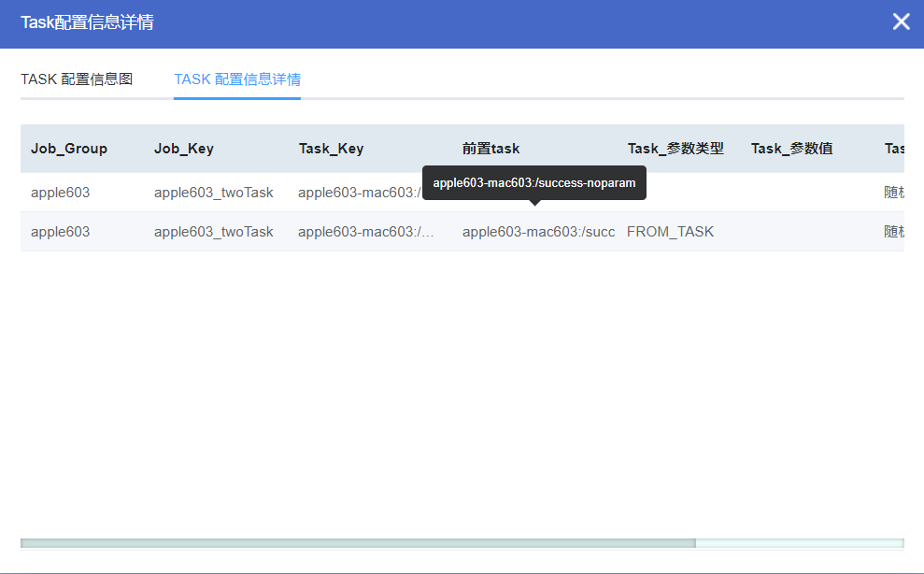Select the first data row of the table
This screenshot has width=924, height=574.
point(140,192)
